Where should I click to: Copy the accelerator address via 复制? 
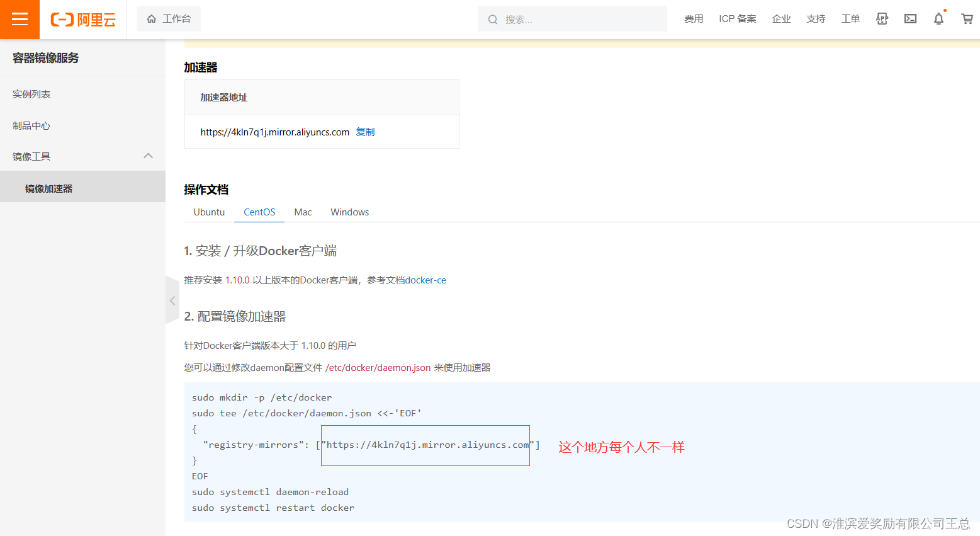[365, 132]
